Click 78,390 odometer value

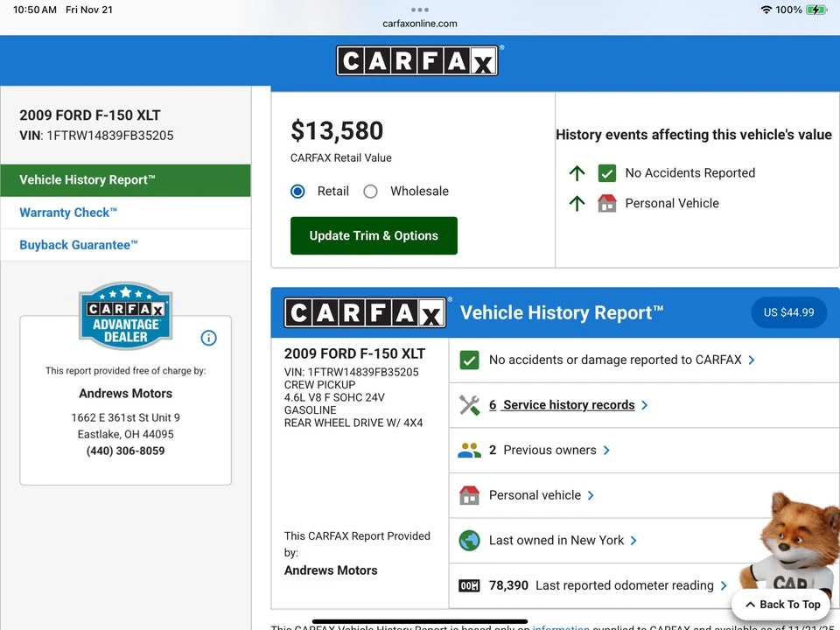[508, 585]
